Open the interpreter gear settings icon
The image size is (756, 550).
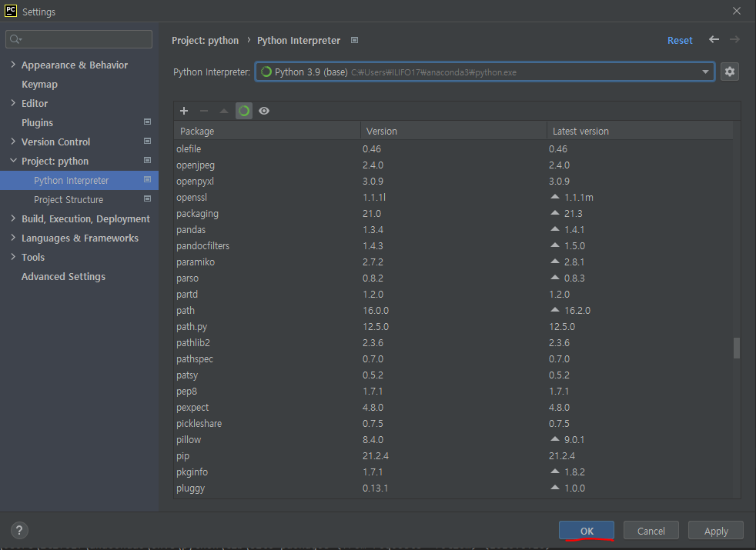click(730, 72)
